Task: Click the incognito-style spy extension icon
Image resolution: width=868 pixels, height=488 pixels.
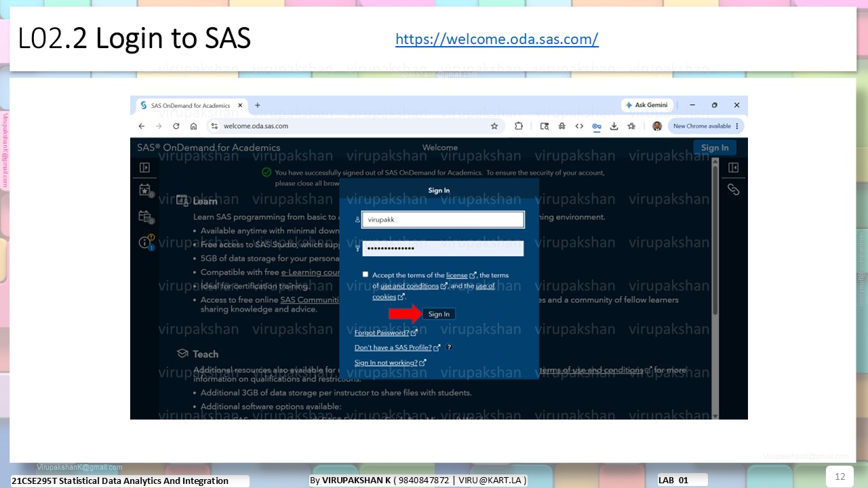Action: pyautogui.click(x=562, y=126)
